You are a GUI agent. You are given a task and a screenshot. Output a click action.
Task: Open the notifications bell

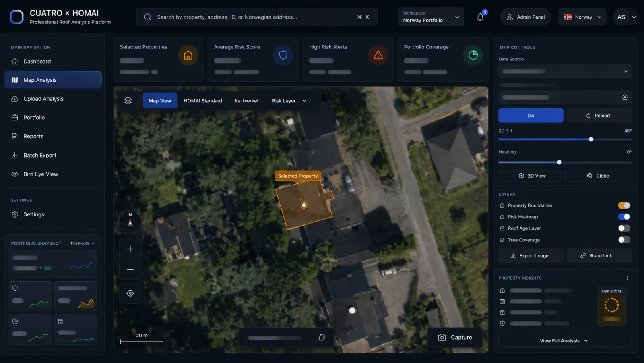tap(480, 17)
